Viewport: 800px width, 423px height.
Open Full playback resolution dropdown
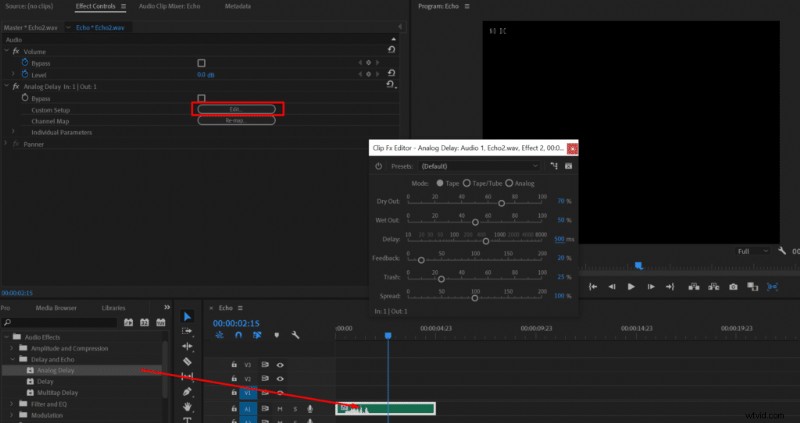point(753,251)
